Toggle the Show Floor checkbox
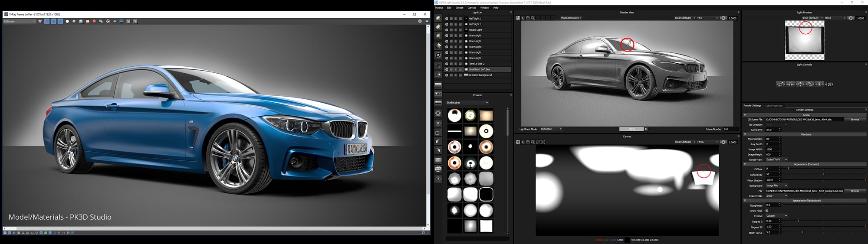The width and height of the screenshot is (868, 244). (x=767, y=211)
